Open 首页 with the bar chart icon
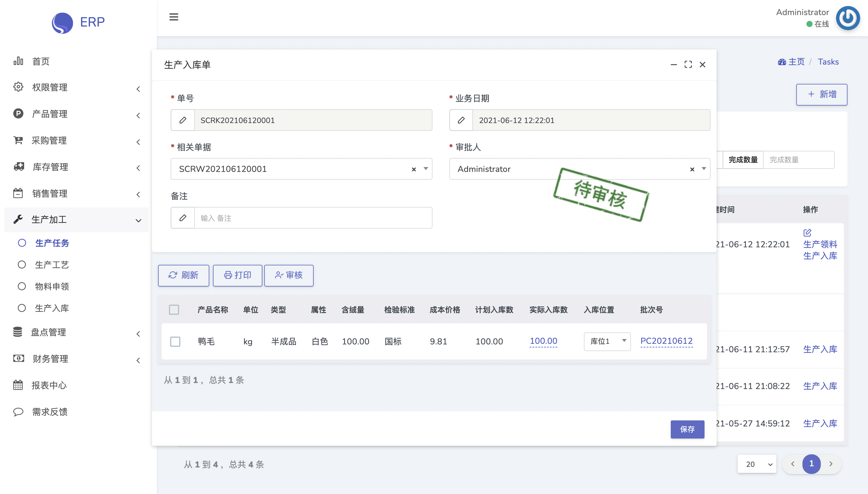Image resolution: width=868 pixels, height=494 pixels. (40, 62)
